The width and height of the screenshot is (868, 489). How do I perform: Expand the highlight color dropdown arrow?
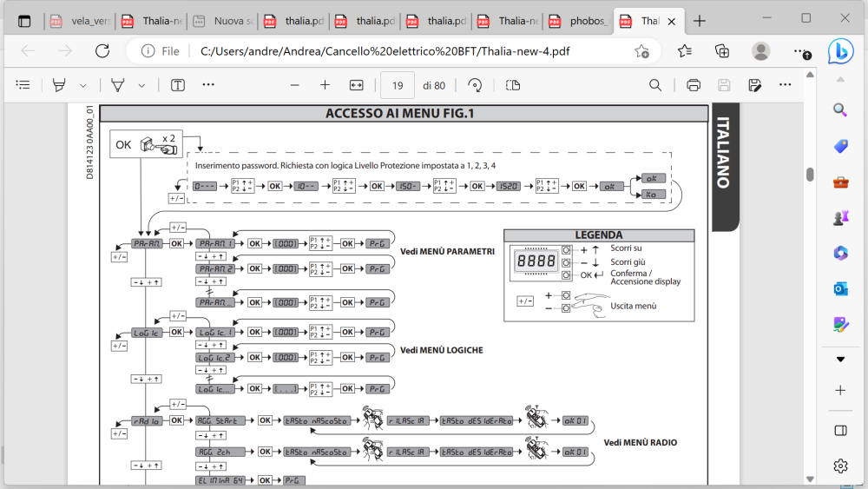click(83, 85)
